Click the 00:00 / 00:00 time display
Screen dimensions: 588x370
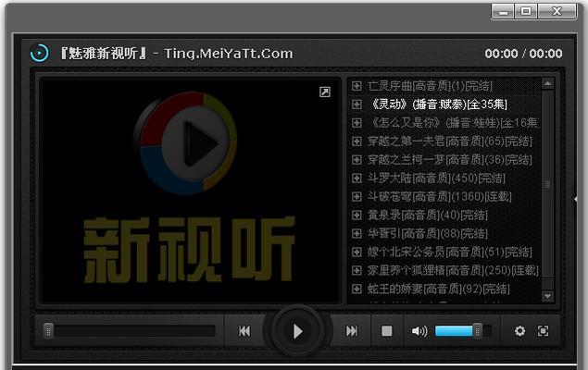[x=523, y=54]
